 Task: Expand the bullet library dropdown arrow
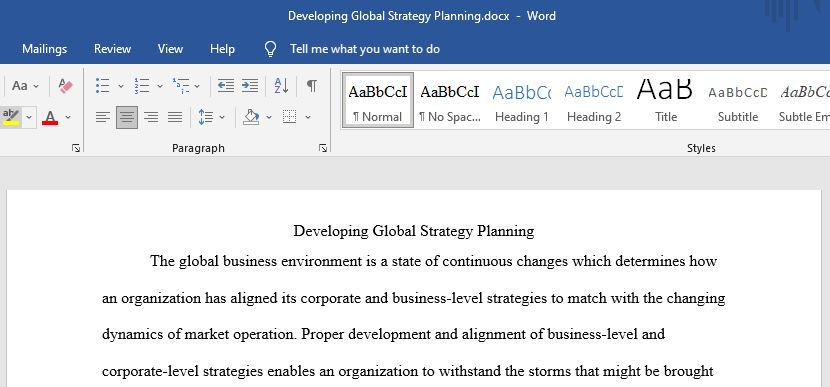(121, 86)
